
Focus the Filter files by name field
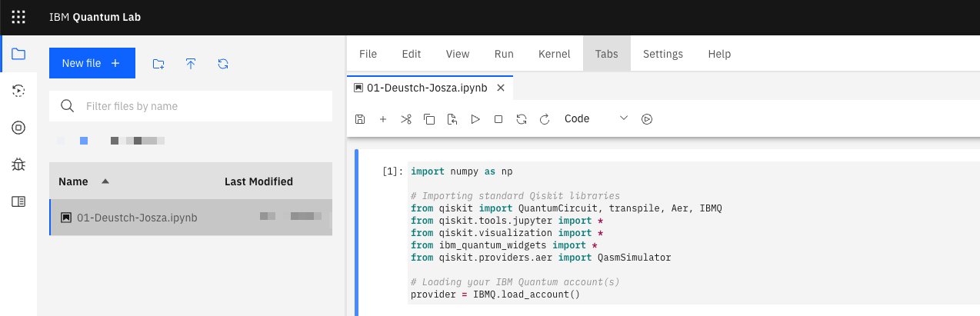click(191, 106)
